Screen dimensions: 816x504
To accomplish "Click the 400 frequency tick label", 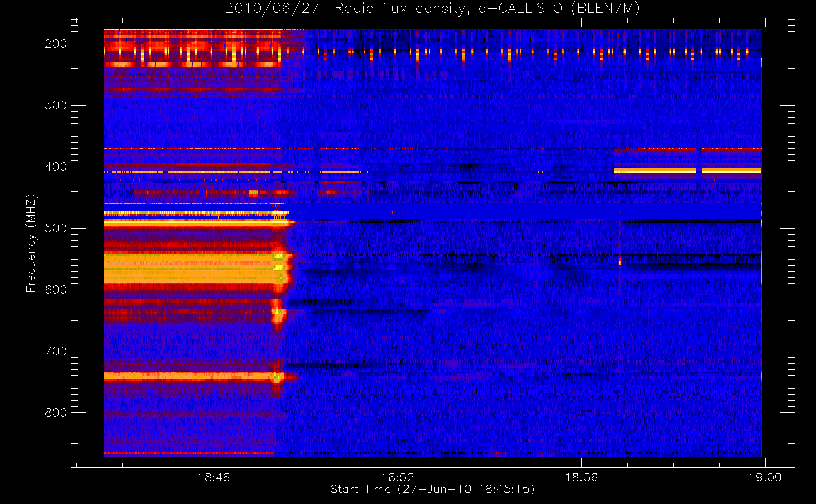I will pos(56,167).
